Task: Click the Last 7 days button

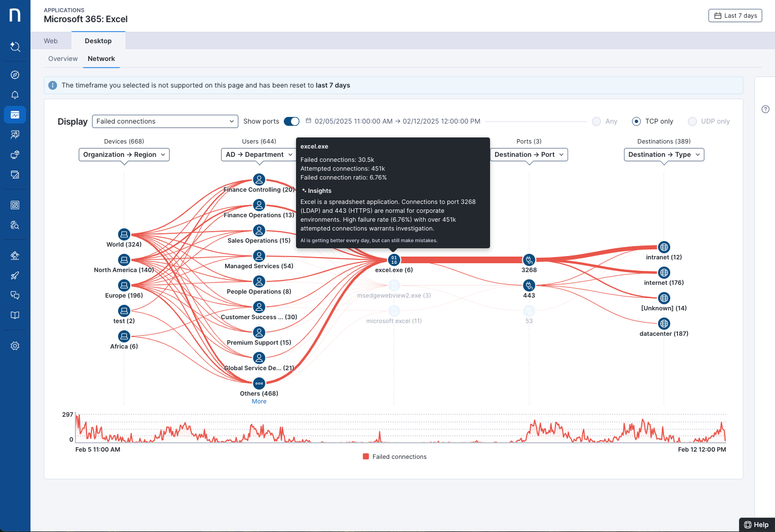Action: pyautogui.click(x=735, y=16)
